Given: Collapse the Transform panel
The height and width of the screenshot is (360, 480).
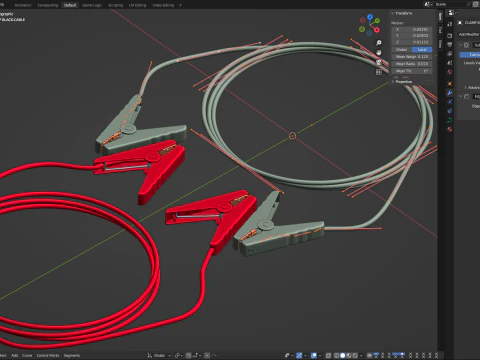Looking at the screenshot, I should coord(393,13).
